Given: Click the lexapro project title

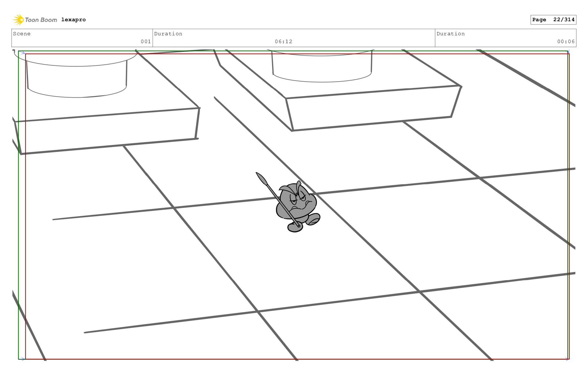Looking at the screenshot, I should click(73, 20).
